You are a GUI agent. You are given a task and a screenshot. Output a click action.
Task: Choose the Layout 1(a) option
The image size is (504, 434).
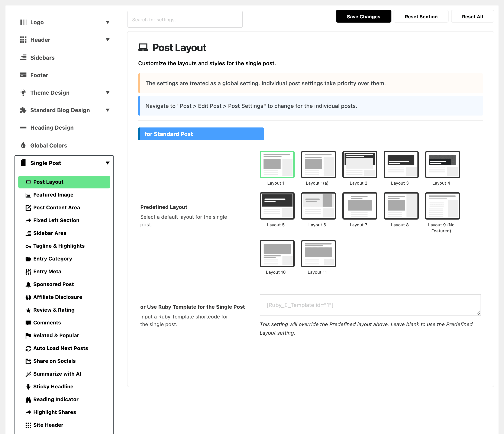point(318,165)
